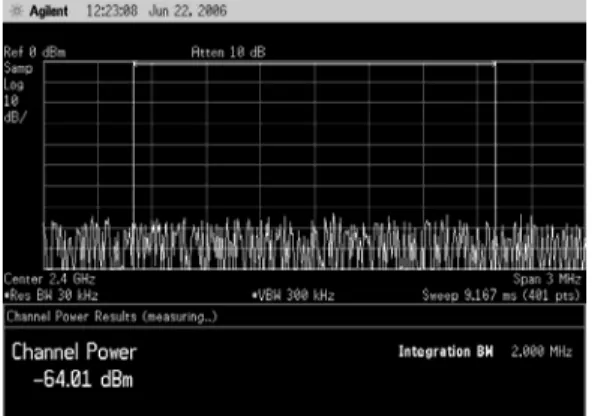Click the Agilent logo icon
The width and height of the screenshot is (592, 416).
click(16, 11)
